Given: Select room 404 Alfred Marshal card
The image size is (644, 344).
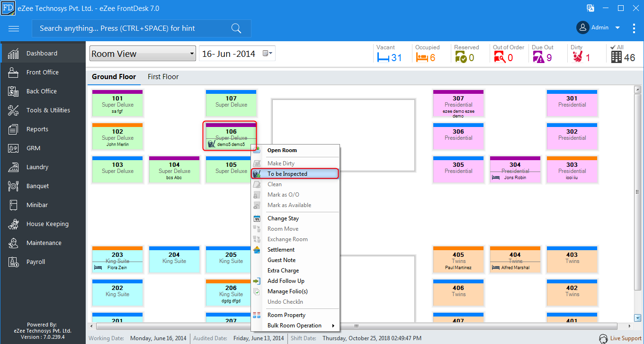Looking at the screenshot, I should click(515, 260).
